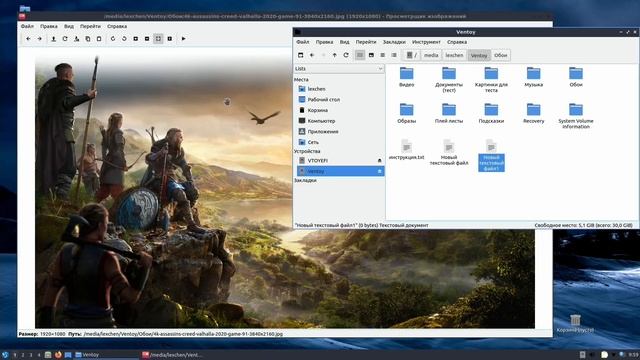Open Справка menu in the image viewer

[117, 26]
